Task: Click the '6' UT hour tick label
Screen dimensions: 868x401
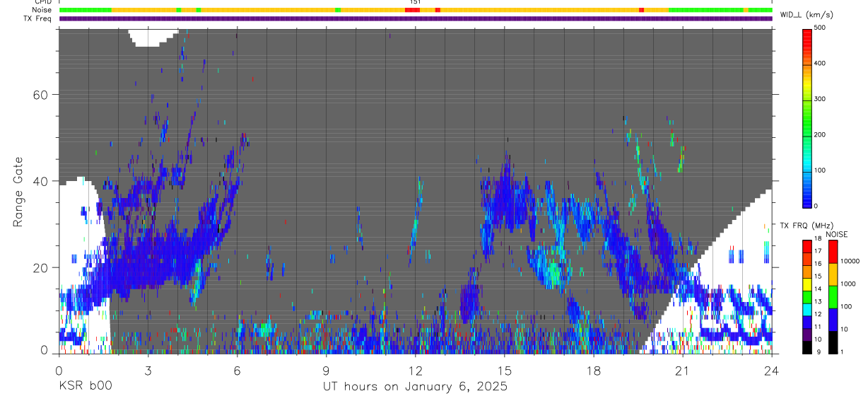Action: (237, 370)
